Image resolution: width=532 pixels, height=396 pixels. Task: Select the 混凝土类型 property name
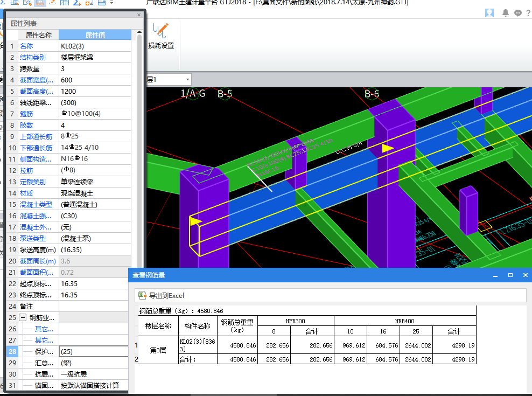[x=36, y=204]
